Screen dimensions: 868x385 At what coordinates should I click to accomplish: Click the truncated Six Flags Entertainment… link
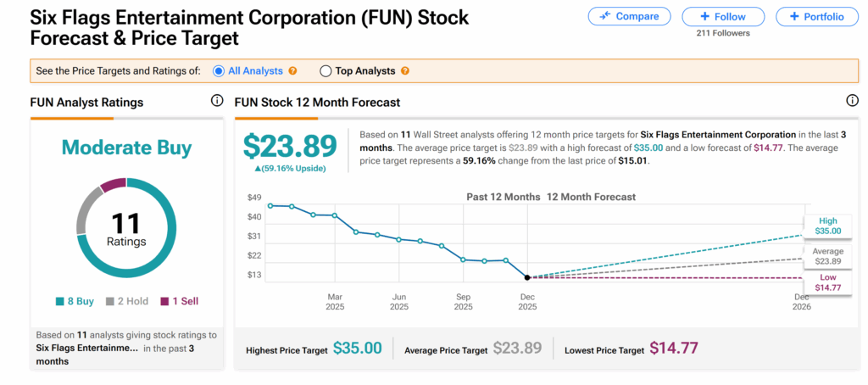(x=88, y=348)
